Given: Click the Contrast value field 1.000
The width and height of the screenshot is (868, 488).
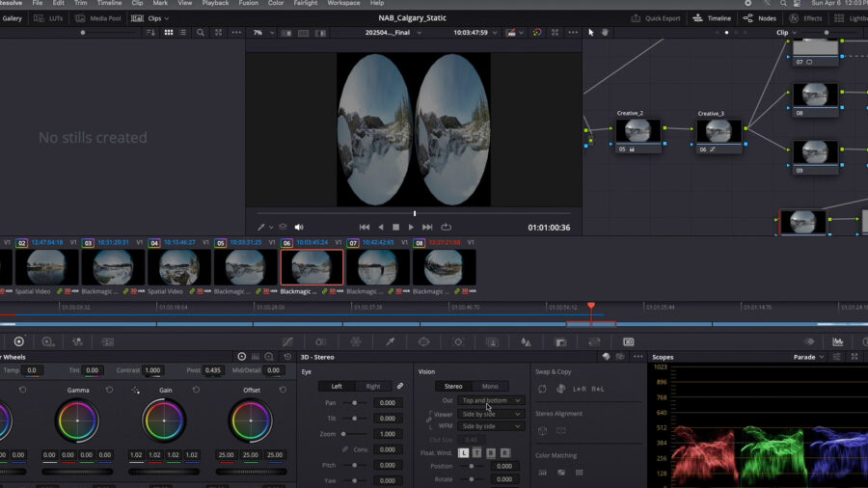Looking at the screenshot, I should pos(152,370).
